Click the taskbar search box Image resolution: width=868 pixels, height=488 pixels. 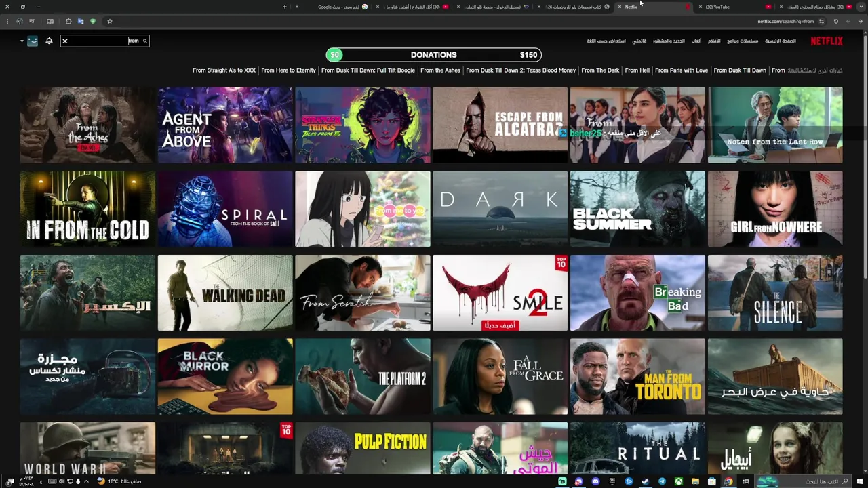point(803,481)
